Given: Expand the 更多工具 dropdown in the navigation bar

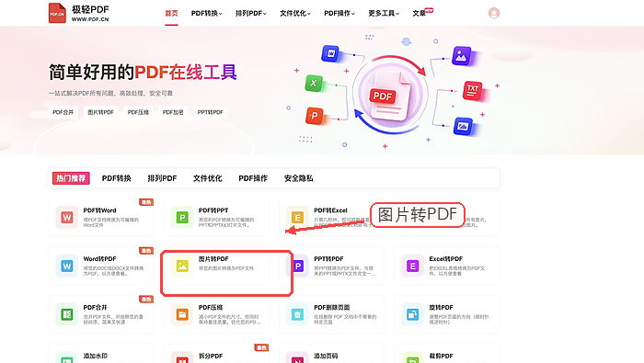Looking at the screenshot, I should [384, 13].
